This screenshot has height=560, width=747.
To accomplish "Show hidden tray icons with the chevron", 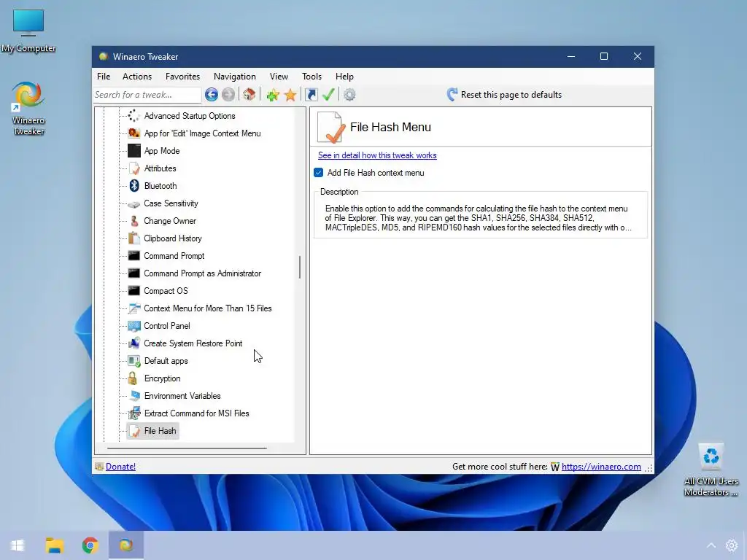I will pyautogui.click(x=711, y=545).
